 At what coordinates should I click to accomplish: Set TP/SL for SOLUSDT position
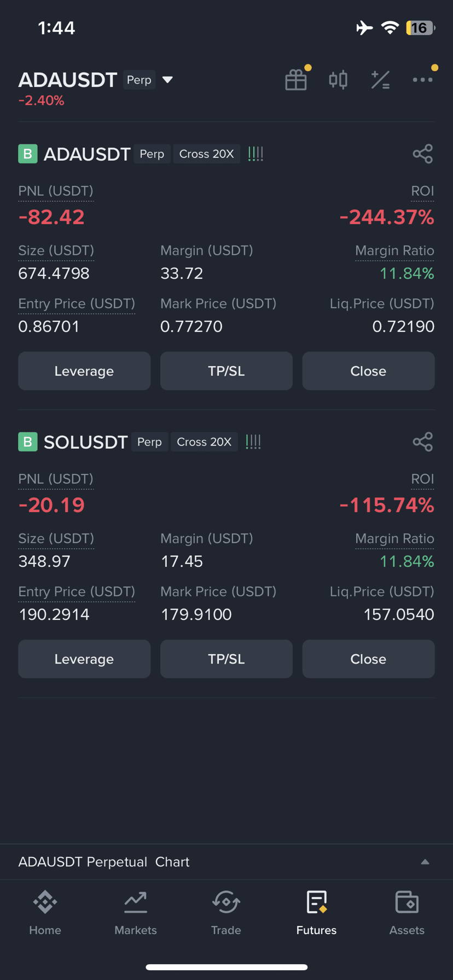point(226,659)
